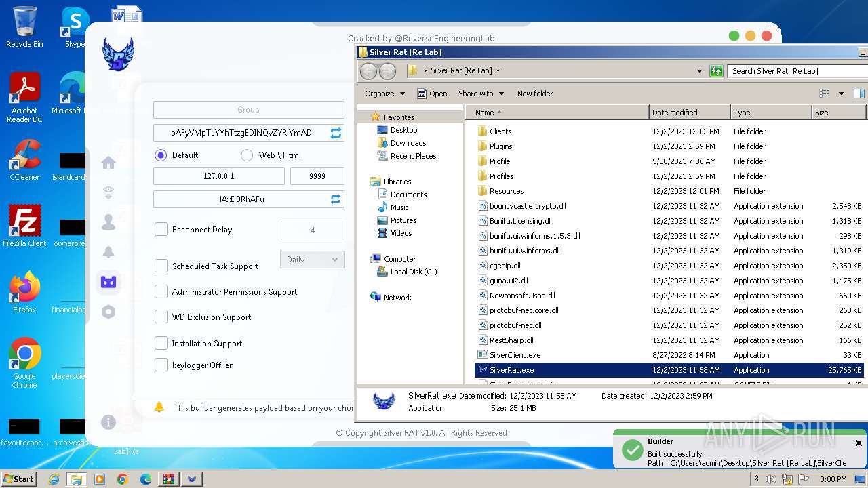Click the yellow window control dot
Viewport: 868px width, 488px height.
[x=750, y=35]
